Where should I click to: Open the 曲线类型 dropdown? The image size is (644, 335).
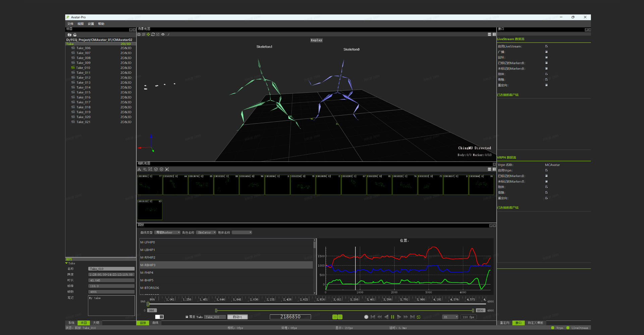click(x=167, y=232)
